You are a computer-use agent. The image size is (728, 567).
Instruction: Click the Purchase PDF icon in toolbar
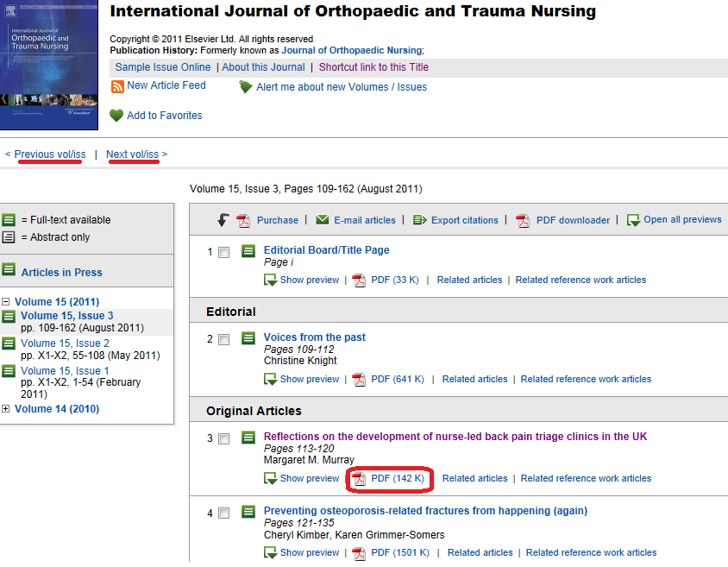pyautogui.click(x=243, y=221)
